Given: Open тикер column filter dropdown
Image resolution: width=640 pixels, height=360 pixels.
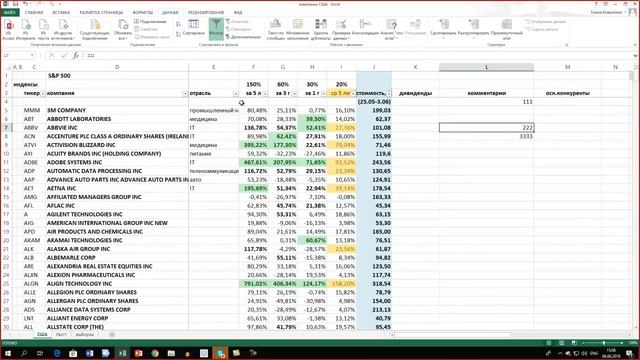Looking at the screenshot, I should (x=42, y=93).
